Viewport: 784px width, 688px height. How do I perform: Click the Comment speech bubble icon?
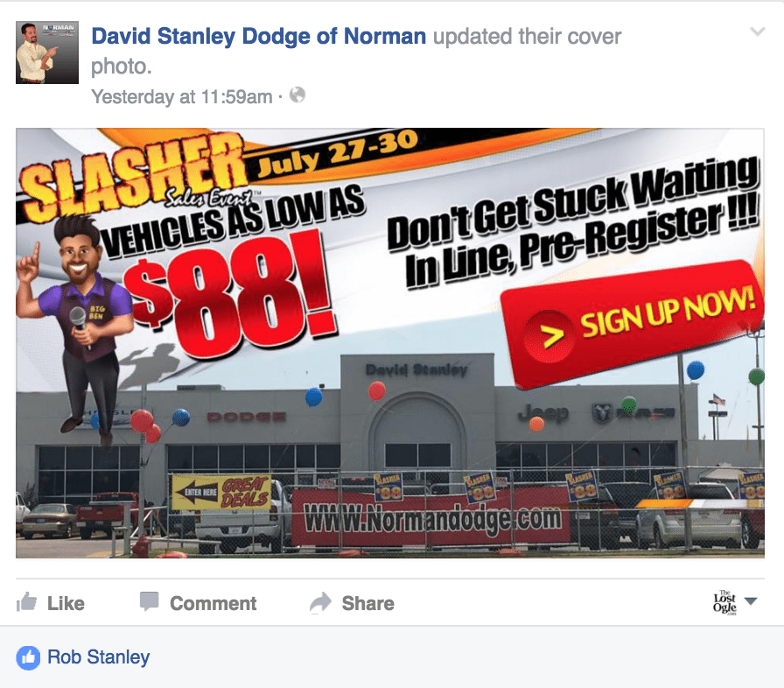click(x=149, y=601)
